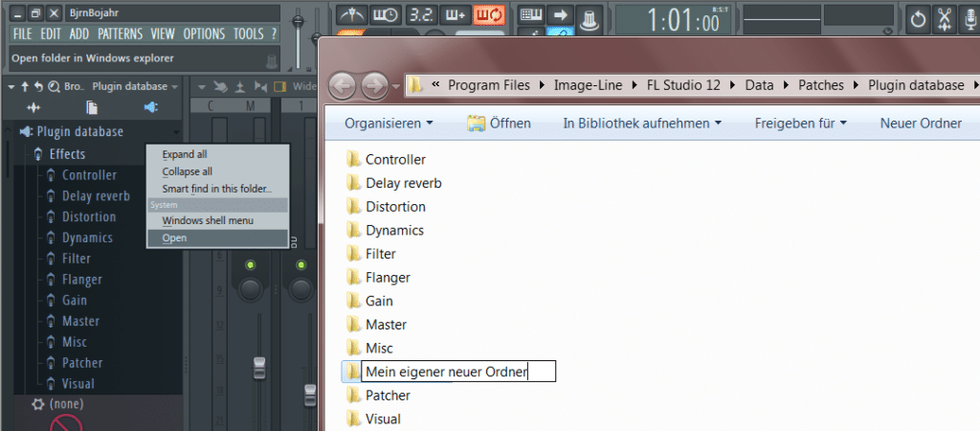The width and height of the screenshot is (980, 431).
Task: Go back in Explorer window
Action: click(343, 85)
